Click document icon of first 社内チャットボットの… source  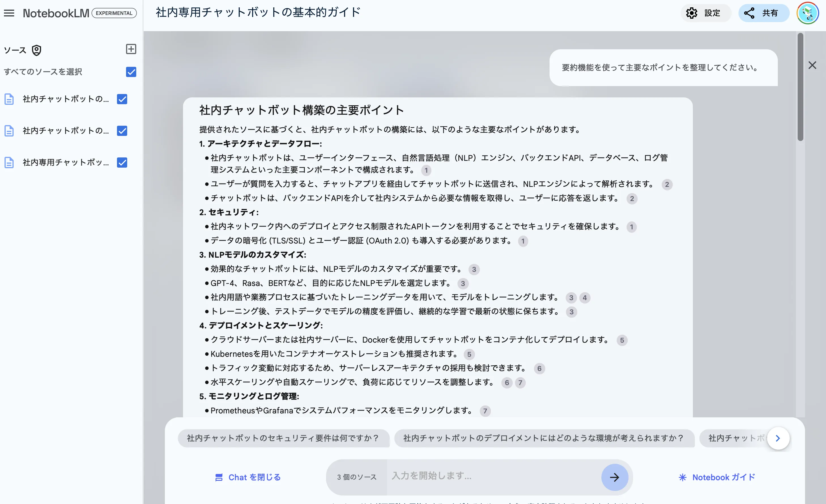pos(9,99)
